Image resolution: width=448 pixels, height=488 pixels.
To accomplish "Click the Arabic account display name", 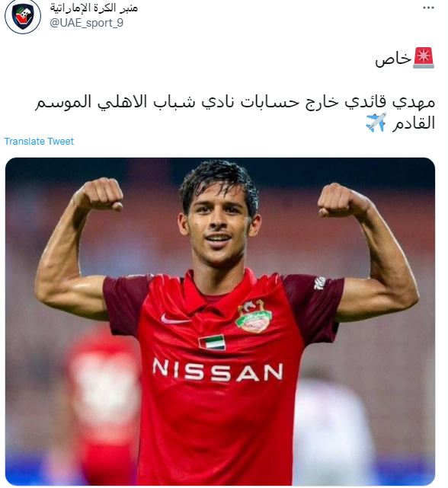I will [94, 8].
